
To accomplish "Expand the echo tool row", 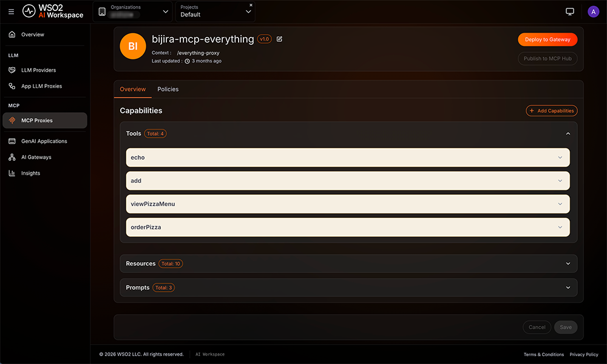I will click(x=348, y=158).
